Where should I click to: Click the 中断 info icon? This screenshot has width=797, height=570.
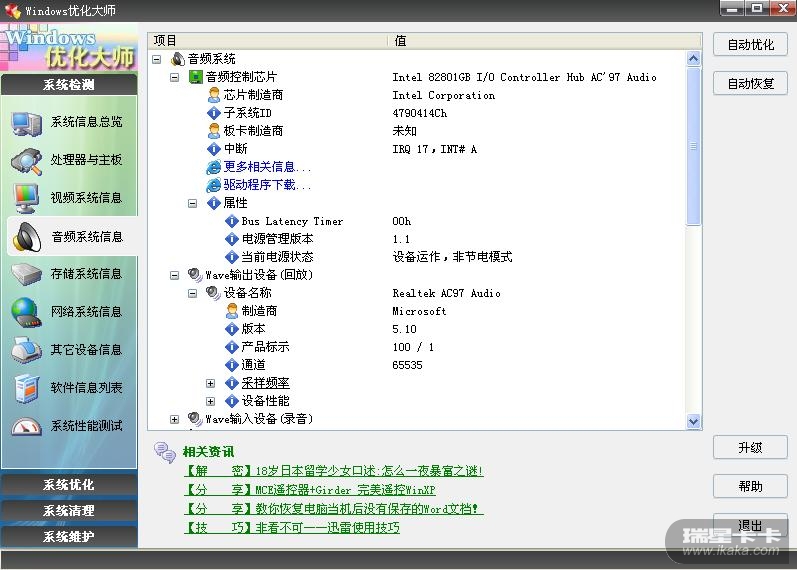[214, 149]
